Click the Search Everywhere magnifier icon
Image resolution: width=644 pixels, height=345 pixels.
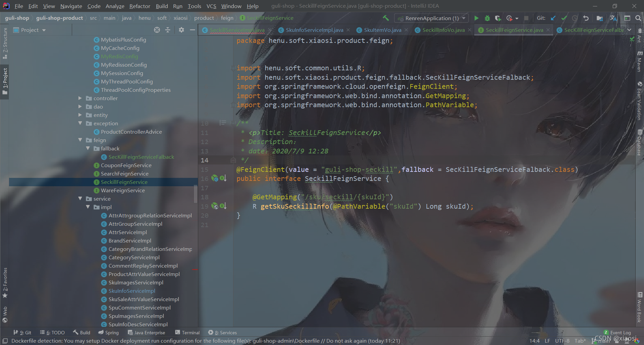pyautogui.click(x=638, y=18)
